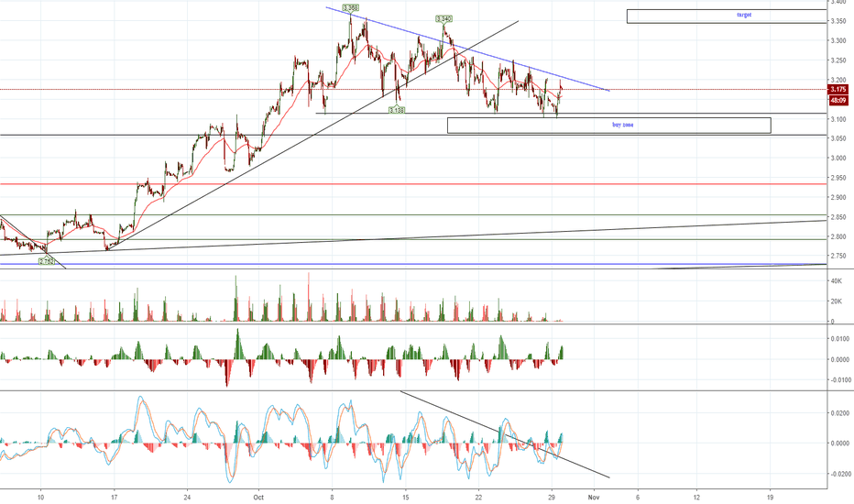Click the '19' date axis label
The height and width of the screenshot is (504, 854).
pyautogui.click(x=770, y=498)
